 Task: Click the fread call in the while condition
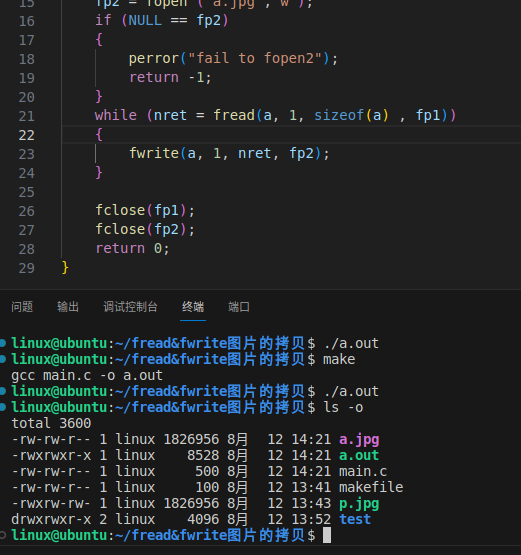[x=331, y=115]
